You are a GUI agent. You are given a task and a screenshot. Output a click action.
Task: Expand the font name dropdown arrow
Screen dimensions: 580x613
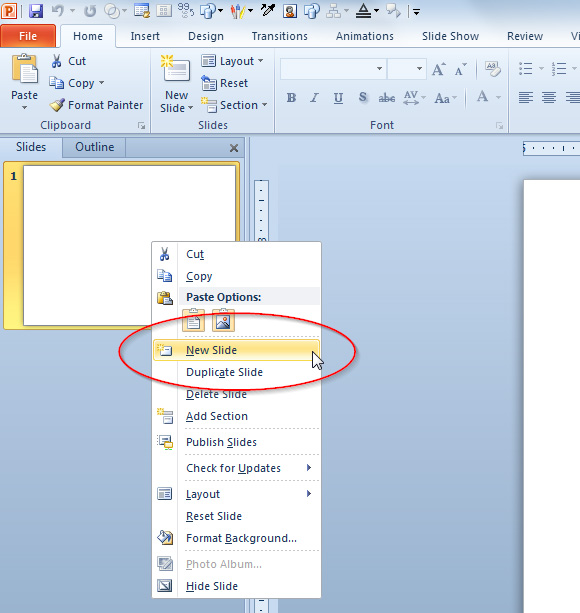click(379, 69)
